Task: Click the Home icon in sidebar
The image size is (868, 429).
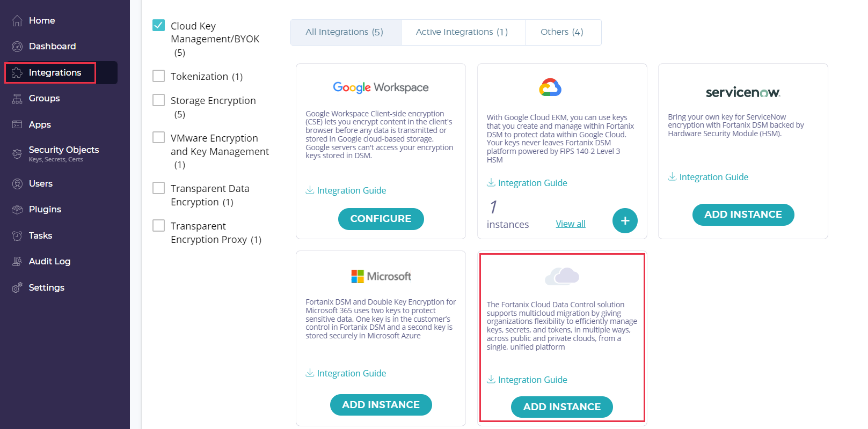Action: tap(17, 21)
